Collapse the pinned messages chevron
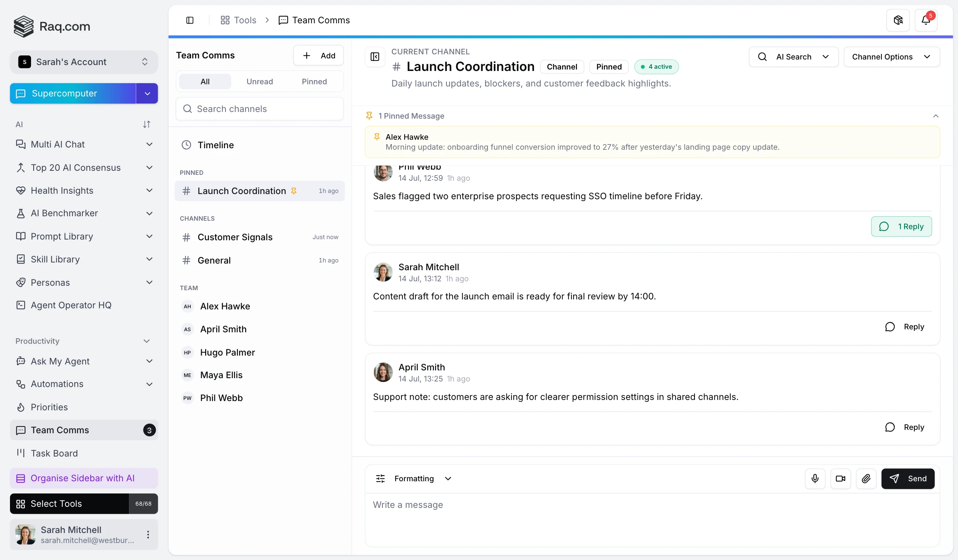The width and height of the screenshot is (958, 560). click(935, 116)
